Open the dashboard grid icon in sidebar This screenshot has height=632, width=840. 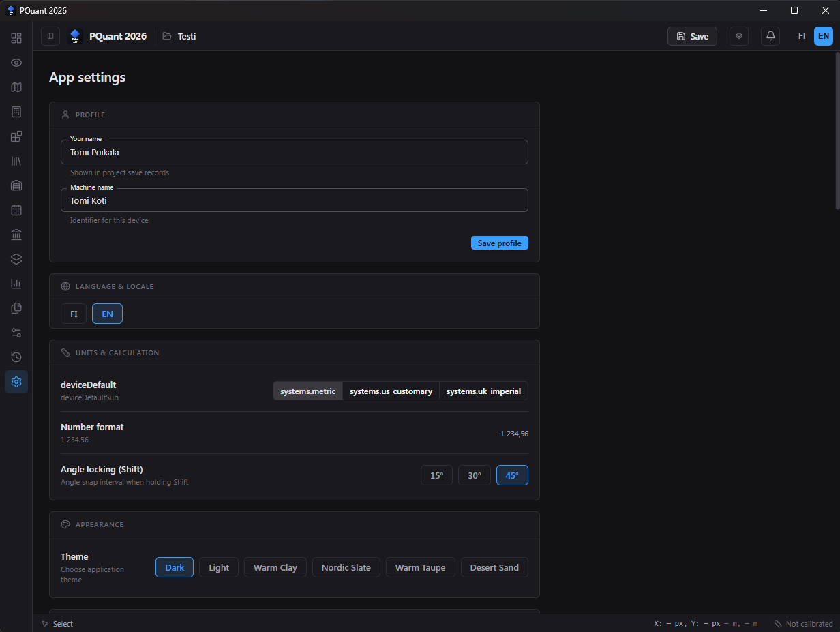point(16,38)
